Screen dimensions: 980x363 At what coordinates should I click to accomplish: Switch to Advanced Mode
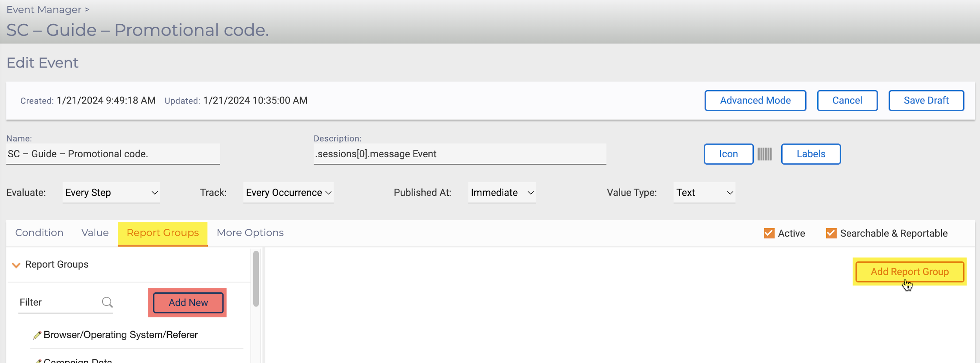coord(755,101)
